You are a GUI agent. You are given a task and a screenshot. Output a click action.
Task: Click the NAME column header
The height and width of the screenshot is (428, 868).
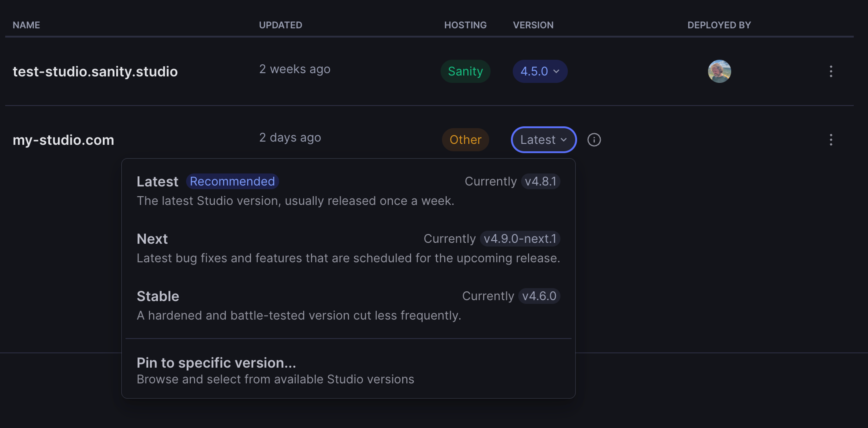pos(26,25)
